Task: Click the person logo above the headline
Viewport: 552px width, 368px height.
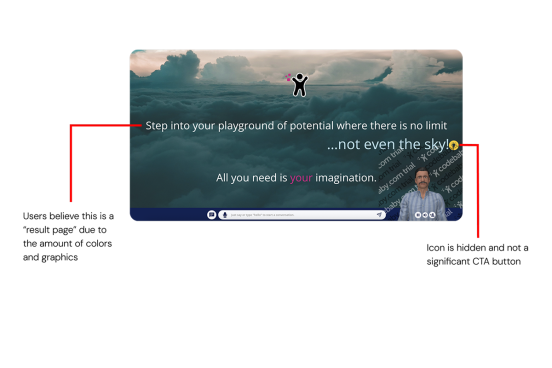Action: click(297, 85)
